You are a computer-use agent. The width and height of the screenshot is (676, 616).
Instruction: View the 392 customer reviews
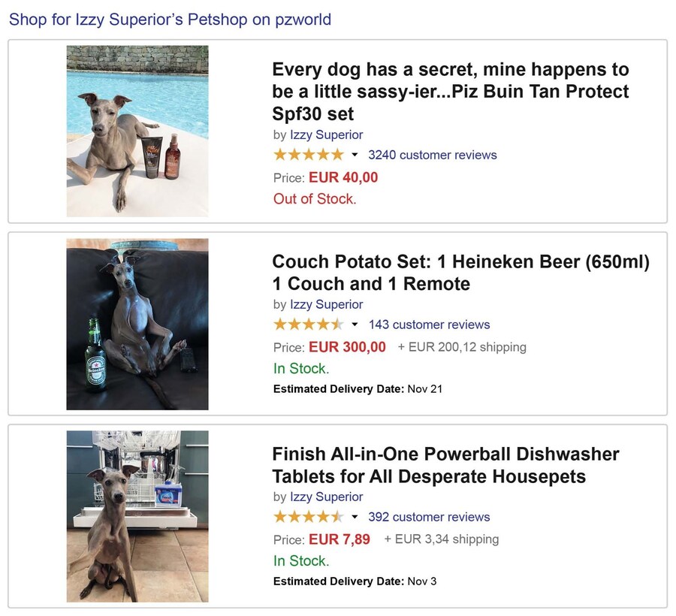click(x=429, y=517)
